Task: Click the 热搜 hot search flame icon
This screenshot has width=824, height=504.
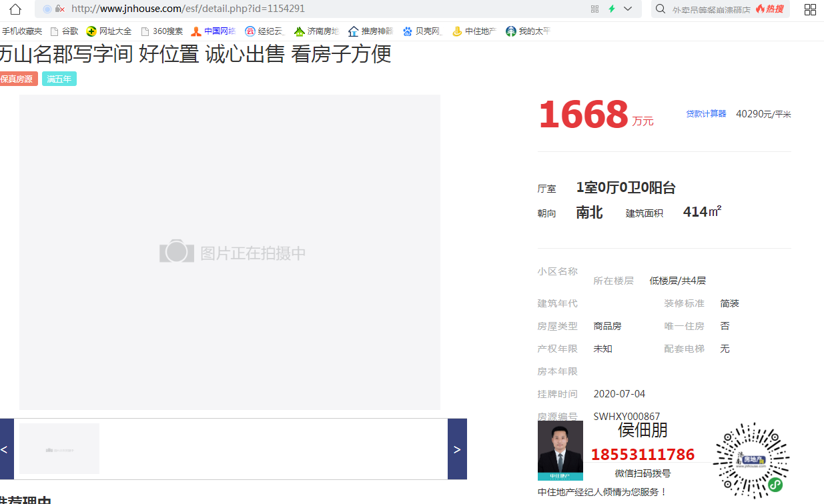Action: pyautogui.click(x=759, y=9)
